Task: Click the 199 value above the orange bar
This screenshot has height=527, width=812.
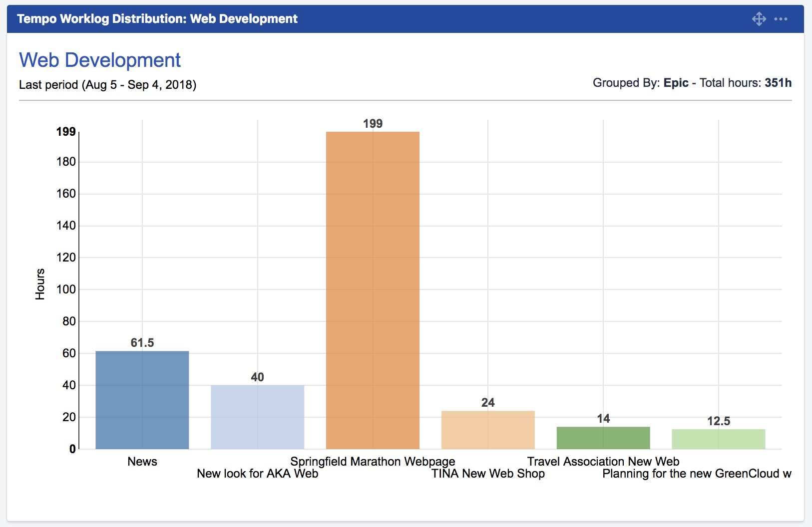Action: point(373,124)
